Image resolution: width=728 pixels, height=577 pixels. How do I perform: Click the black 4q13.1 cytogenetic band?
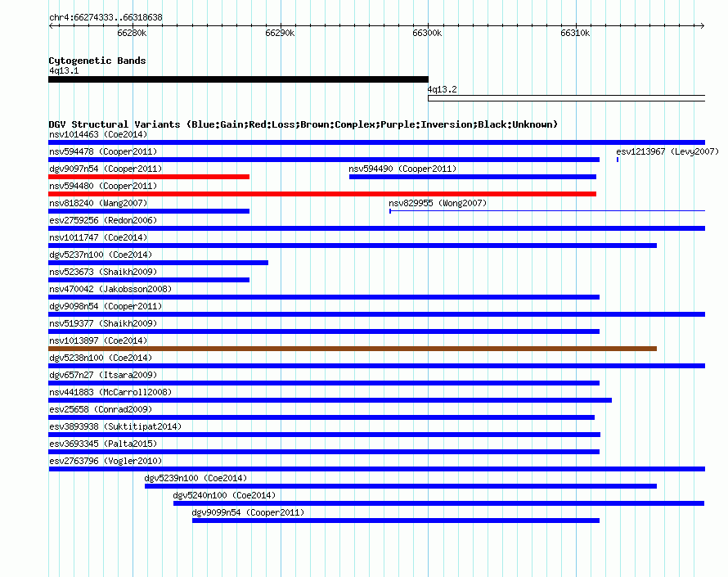[238, 79]
